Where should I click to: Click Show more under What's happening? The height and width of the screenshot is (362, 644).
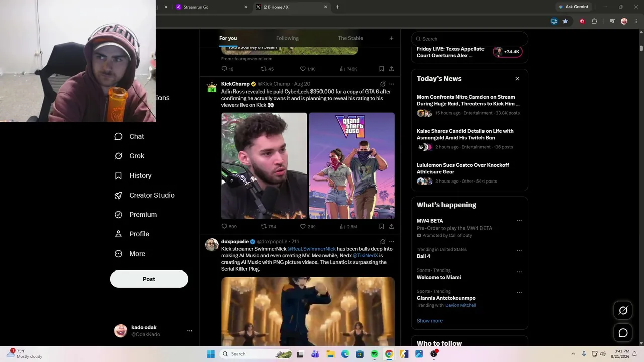(x=430, y=321)
